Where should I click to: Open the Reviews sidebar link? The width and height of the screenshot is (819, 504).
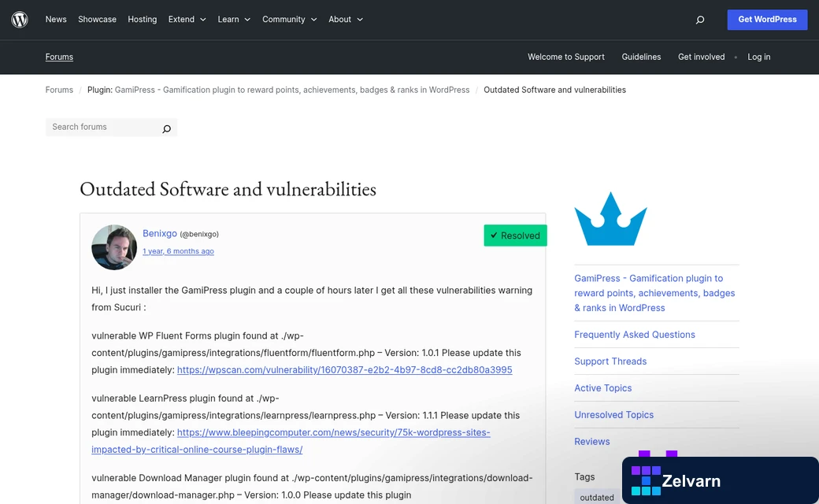(x=591, y=441)
